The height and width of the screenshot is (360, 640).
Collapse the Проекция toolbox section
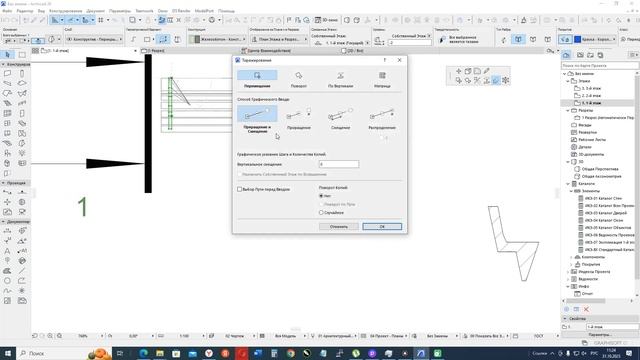tap(3, 183)
